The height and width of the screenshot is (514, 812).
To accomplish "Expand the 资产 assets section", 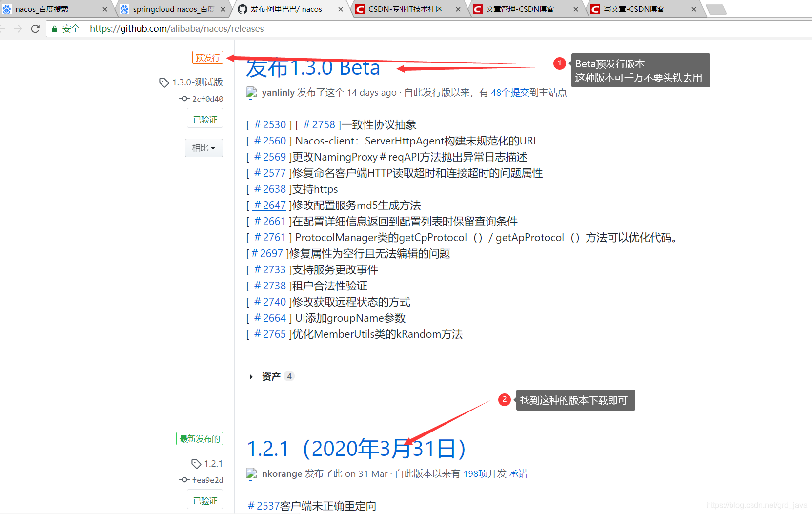I will (x=271, y=376).
